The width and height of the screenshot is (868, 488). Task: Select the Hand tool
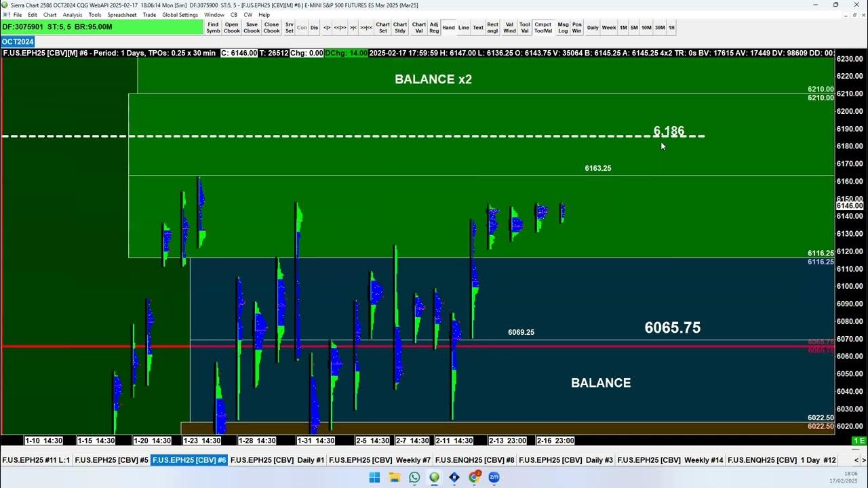(448, 27)
